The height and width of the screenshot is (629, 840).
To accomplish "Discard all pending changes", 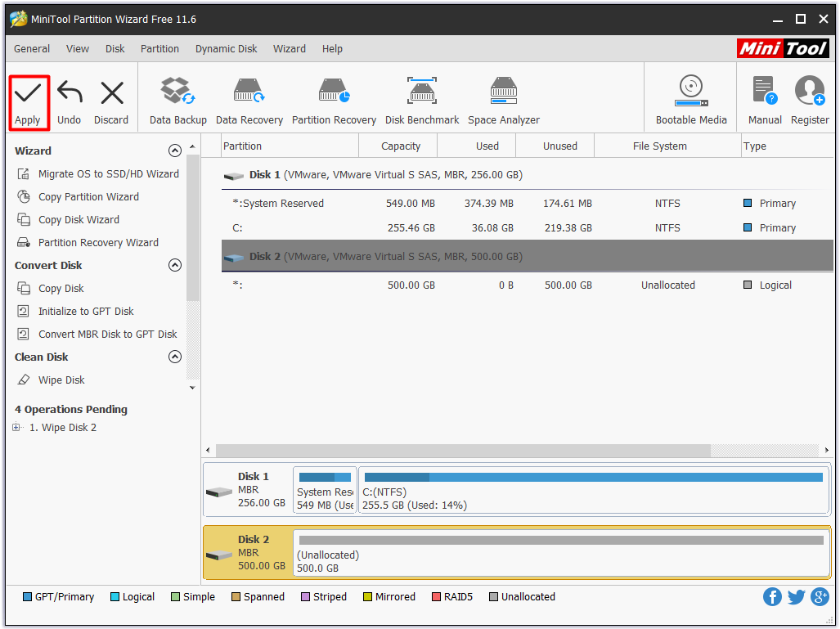I will coord(111,102).
